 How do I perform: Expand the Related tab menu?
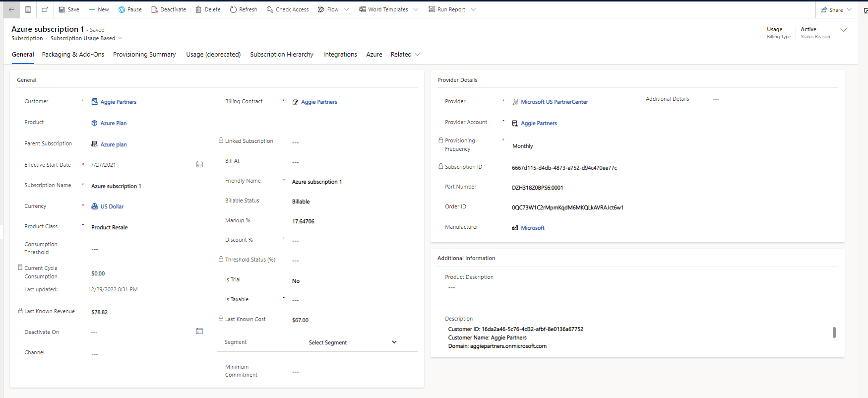click(x=405, y=55)
